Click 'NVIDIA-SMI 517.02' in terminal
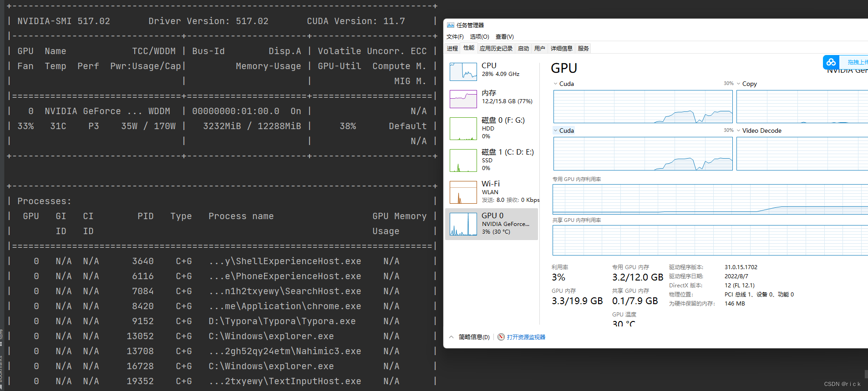This screenshot has height=391, width=868. (x=64, y=21)
